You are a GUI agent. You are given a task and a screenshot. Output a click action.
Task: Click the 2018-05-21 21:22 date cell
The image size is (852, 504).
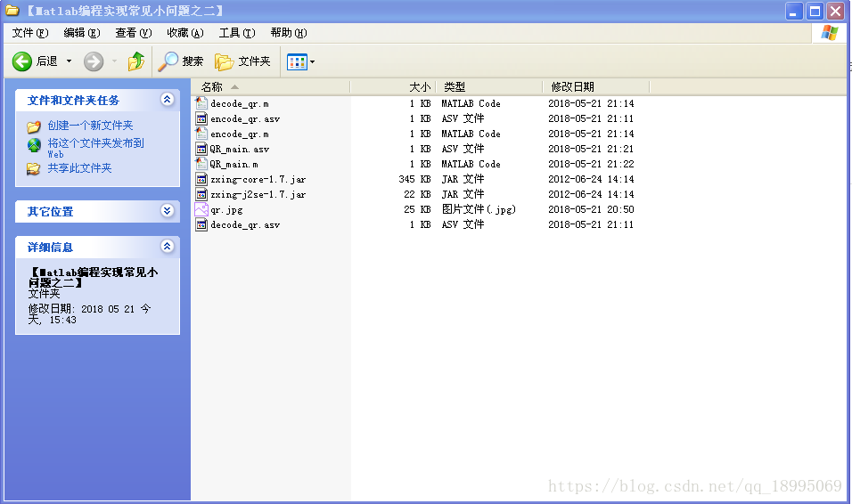pos(591,164)
